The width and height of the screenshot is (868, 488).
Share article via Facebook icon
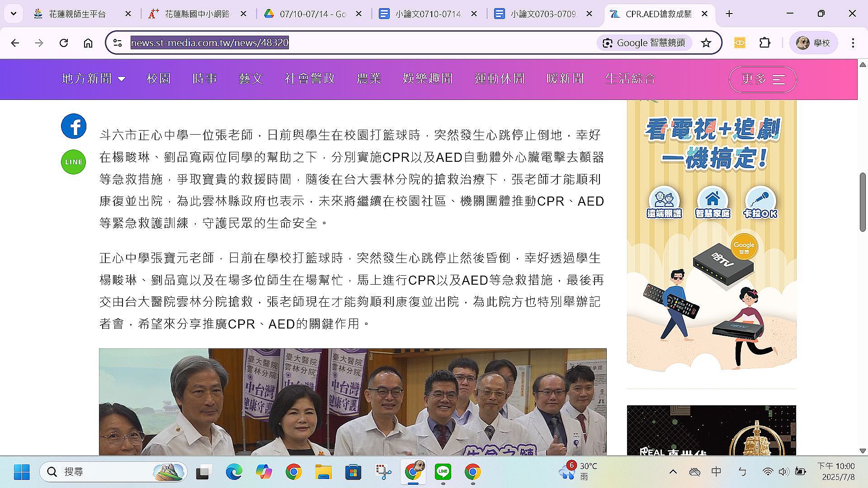click(x=74, y=126)
